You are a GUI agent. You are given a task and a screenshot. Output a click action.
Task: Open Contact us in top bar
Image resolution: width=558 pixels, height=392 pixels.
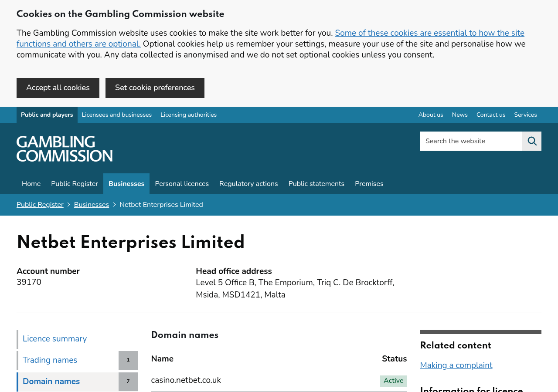[491, 115]
